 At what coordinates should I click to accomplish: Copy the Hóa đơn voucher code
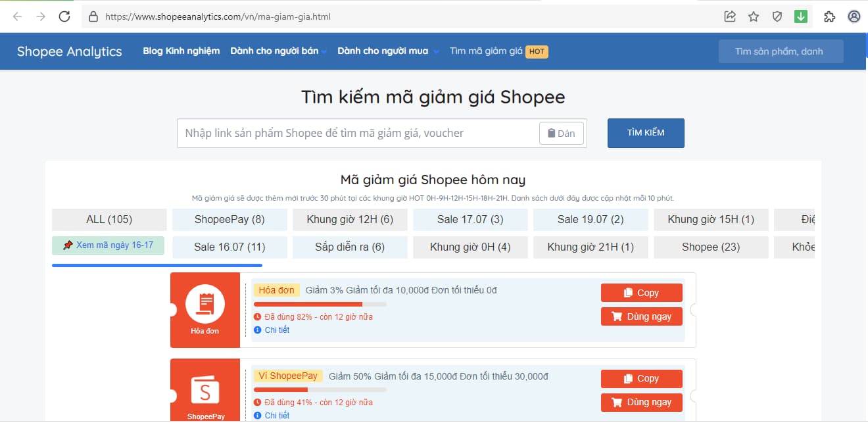(641, 293)
